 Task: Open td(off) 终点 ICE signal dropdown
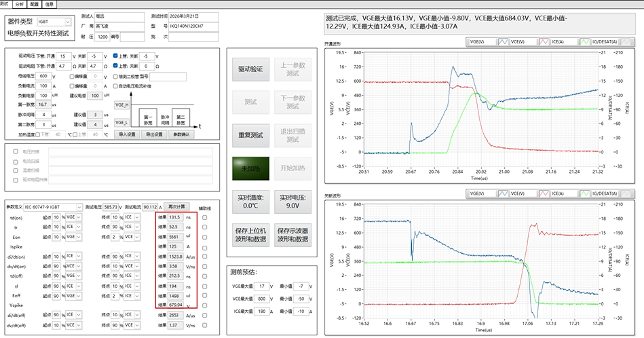(132, 276)
